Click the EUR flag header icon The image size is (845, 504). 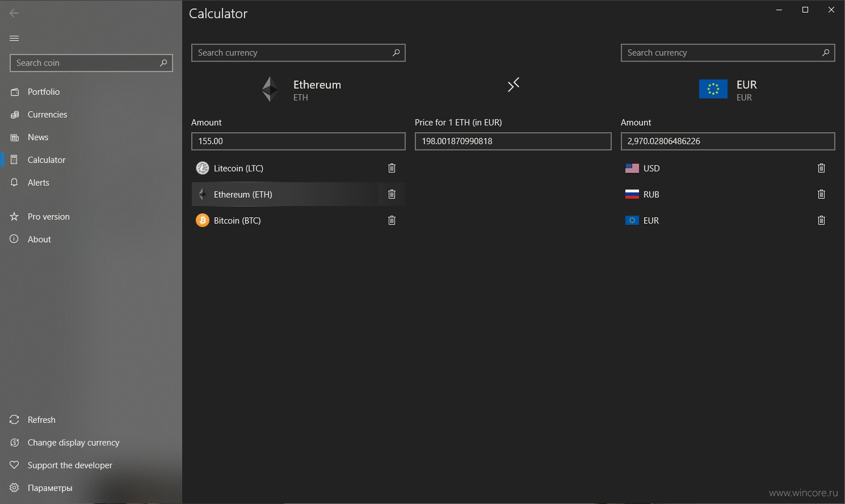pos(713,89)
